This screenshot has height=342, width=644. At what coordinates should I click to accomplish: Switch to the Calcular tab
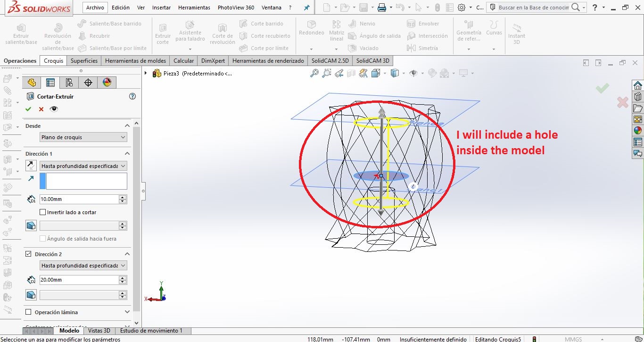tap(183, 61)
